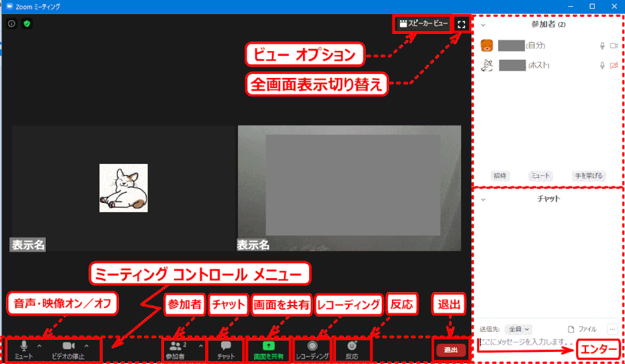The height and width of the screenshot is (364, 625).
Task: Open the 反応 reactions button
Action: tap(351, 350)
